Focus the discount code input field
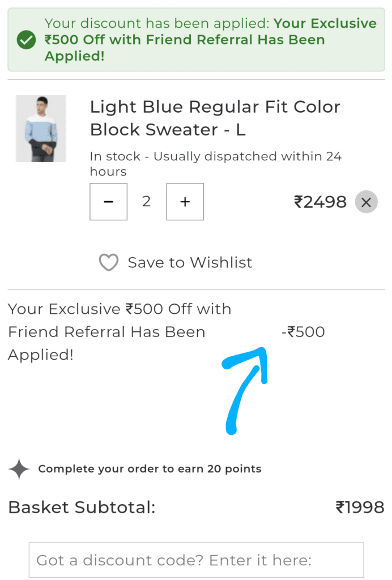Screen dimensions: 392x580 pos(196,560)
